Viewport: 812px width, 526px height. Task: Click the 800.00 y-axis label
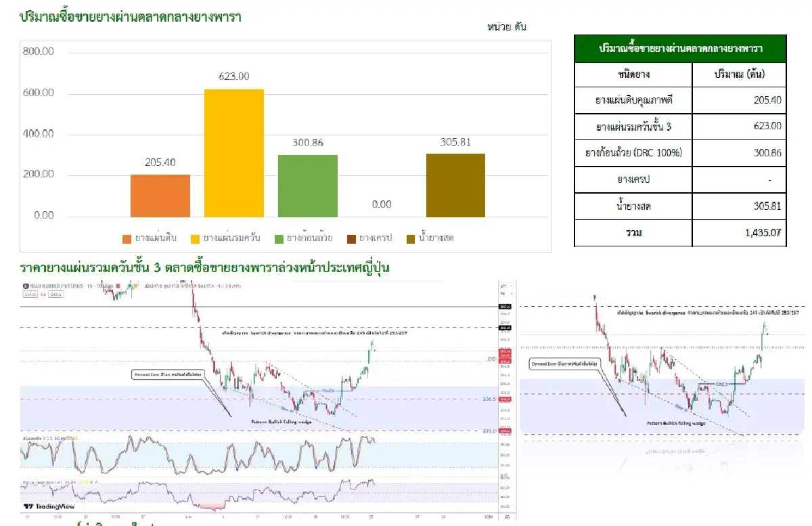[39, 51]
